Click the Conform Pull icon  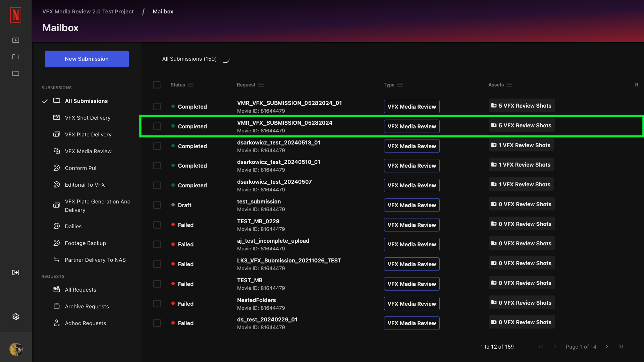tap(57, 168)
